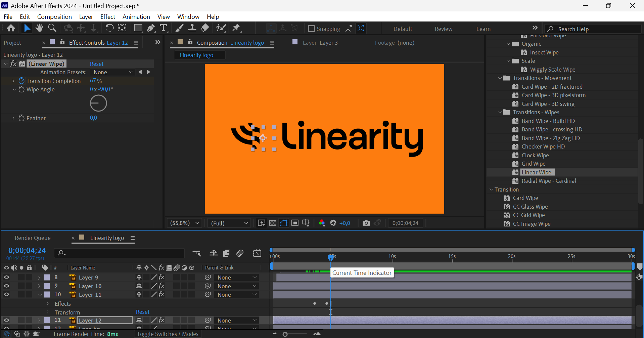Open the Show Channel color icon
This screenshot has width=644, height=338.
pos(322,223)
